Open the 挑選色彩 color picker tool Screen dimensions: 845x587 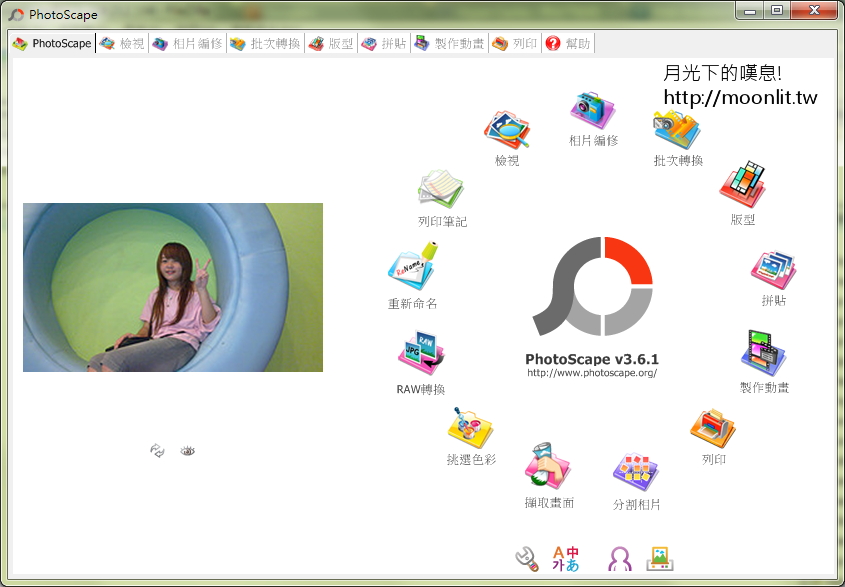click(471, 428)
